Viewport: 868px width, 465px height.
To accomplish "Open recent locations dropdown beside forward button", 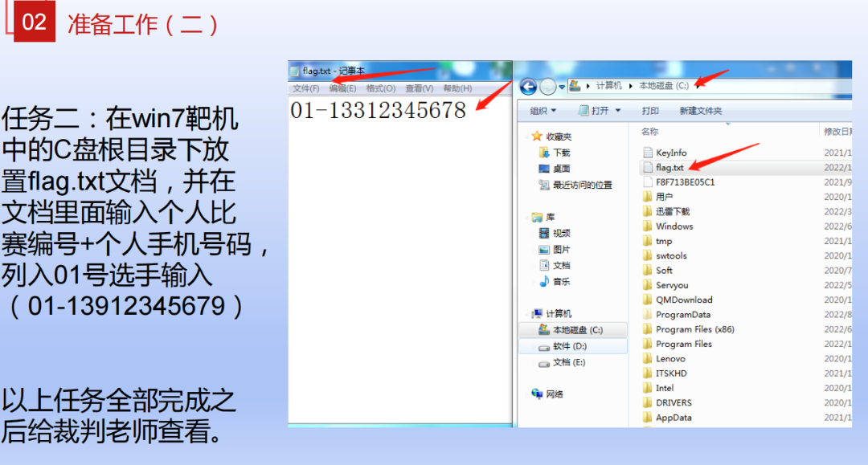I will click(x=561, y=87).
